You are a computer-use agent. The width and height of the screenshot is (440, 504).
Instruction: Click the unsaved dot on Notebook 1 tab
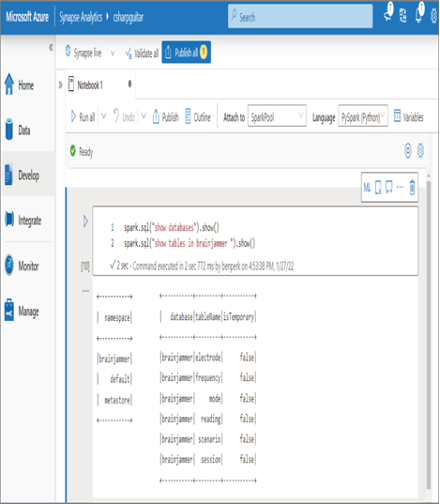(129, 84)
